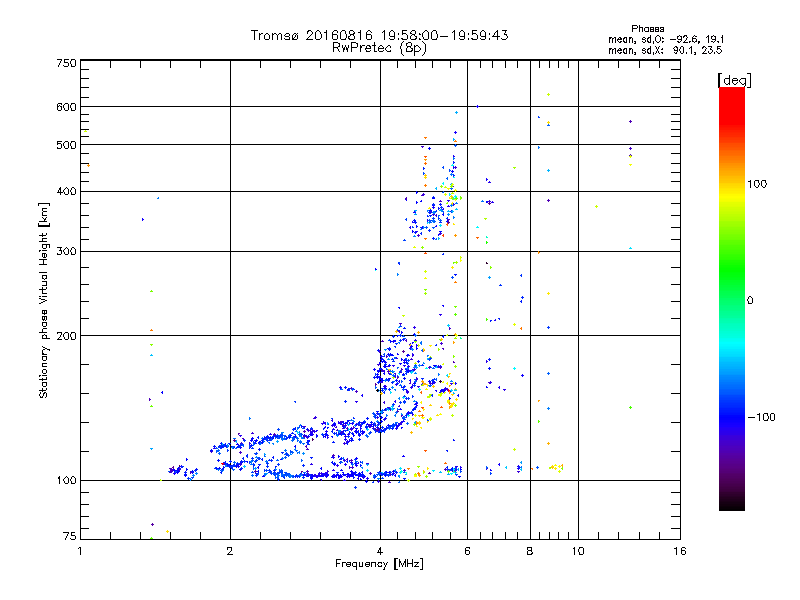Click the '-100' colorbar tick label
Image resolution: width=800 pixels, height=600 pixels.
point(761,417)
